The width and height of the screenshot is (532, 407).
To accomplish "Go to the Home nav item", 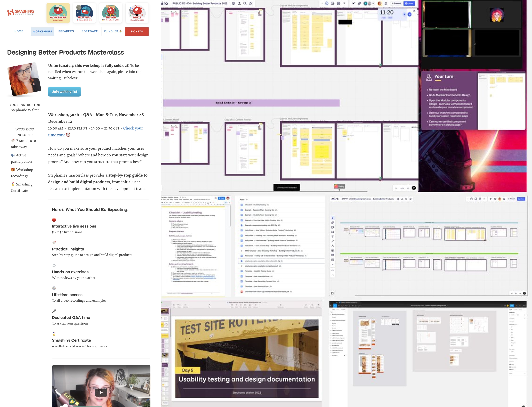I will click(x=19, y=31).
